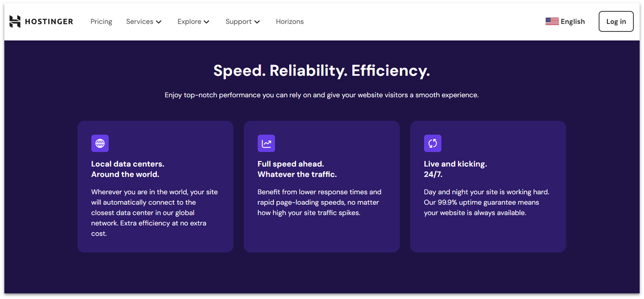Click the paragraph starting Benefit from lower response times
This screenshot has height=299, width=644.
[x=319, y=202]
